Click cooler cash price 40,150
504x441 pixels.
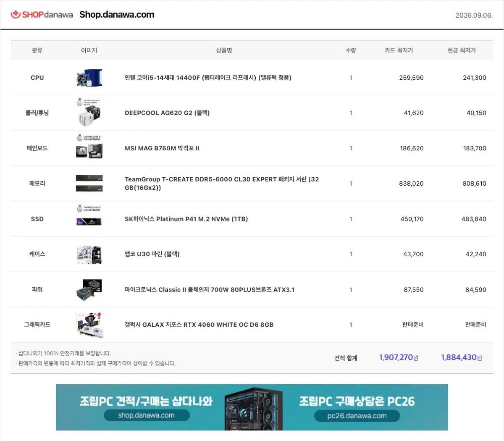click(476, 113)
